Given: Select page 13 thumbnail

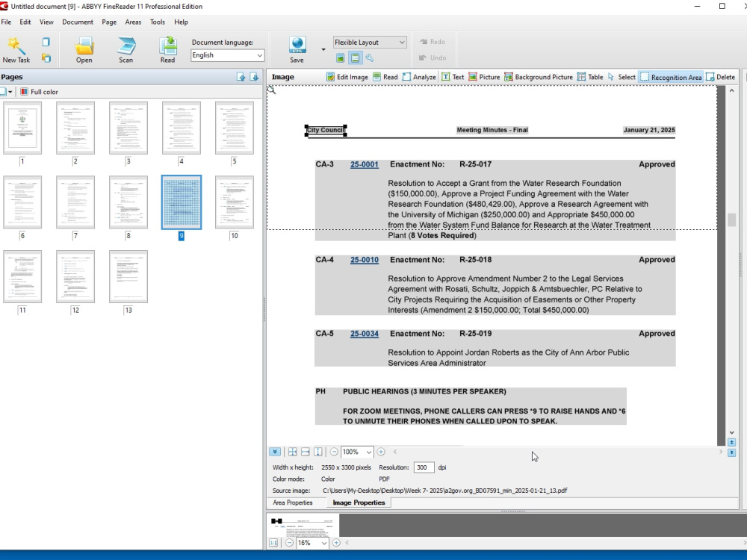Looking at the screenshot, I should click(x=128, y=277).
